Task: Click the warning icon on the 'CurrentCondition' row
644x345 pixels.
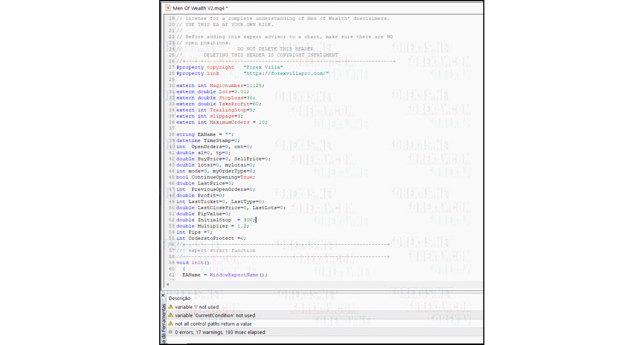Action: [x=171, y=316]
